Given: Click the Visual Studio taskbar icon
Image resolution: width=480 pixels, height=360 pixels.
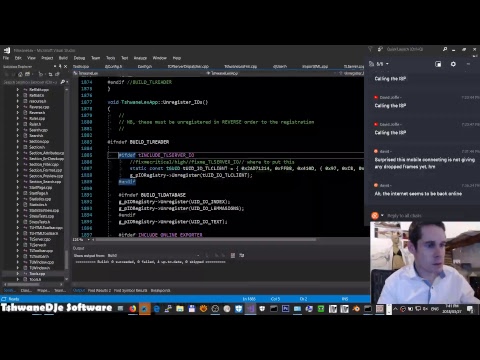Looking at the screenshot, I should click(250, 309).
